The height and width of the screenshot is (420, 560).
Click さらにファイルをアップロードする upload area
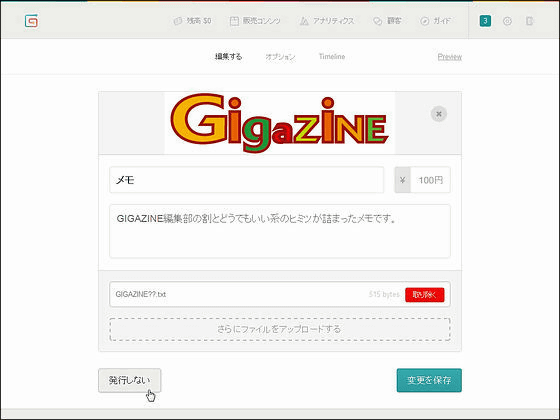(x=280, y=329)
